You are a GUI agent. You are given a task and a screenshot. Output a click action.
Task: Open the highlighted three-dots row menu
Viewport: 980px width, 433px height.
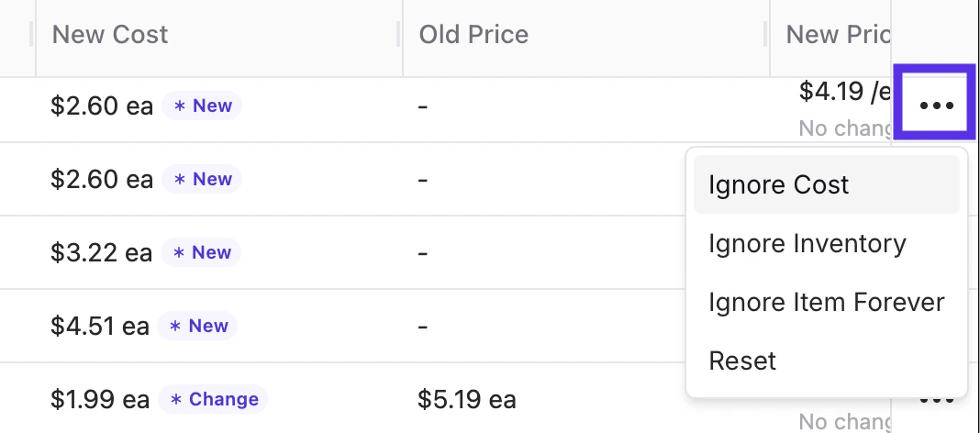click(936, 105)
